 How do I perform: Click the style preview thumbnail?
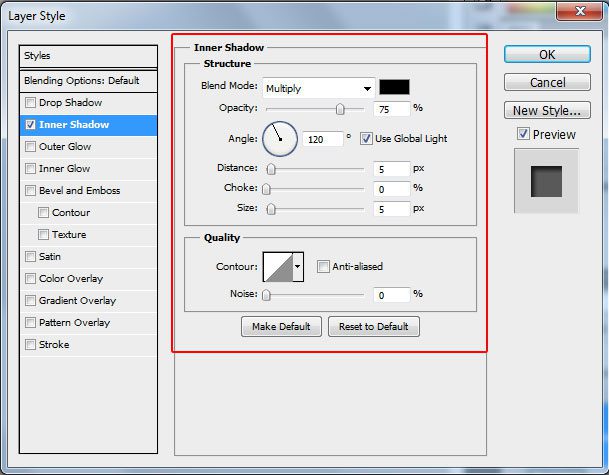(546, 181)
